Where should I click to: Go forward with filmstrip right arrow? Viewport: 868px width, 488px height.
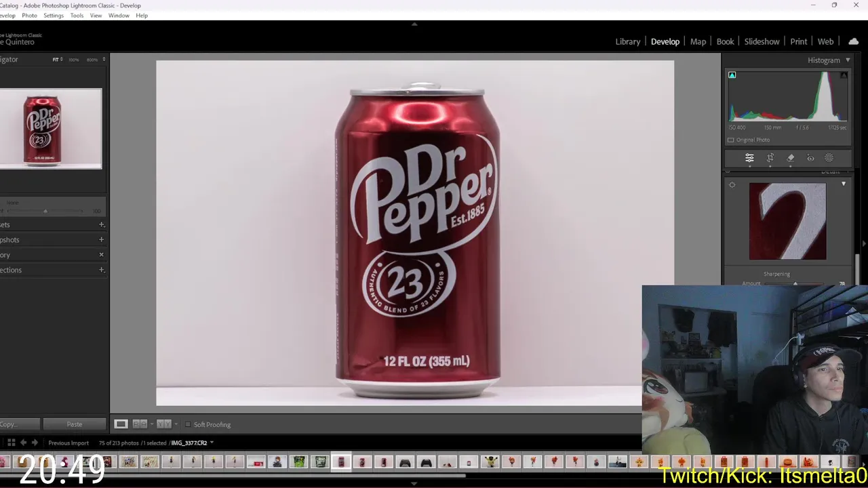coord(35,443)
